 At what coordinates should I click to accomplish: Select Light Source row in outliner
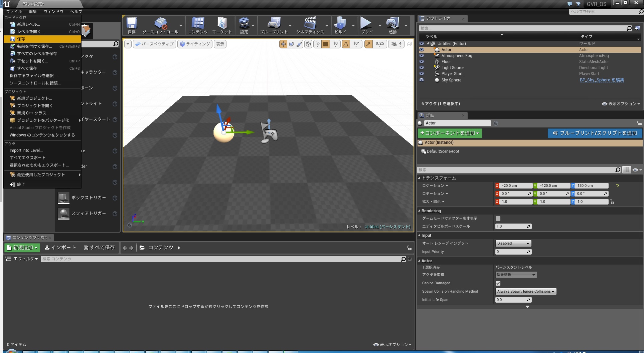pyautogui.click(x=530, y=68)
